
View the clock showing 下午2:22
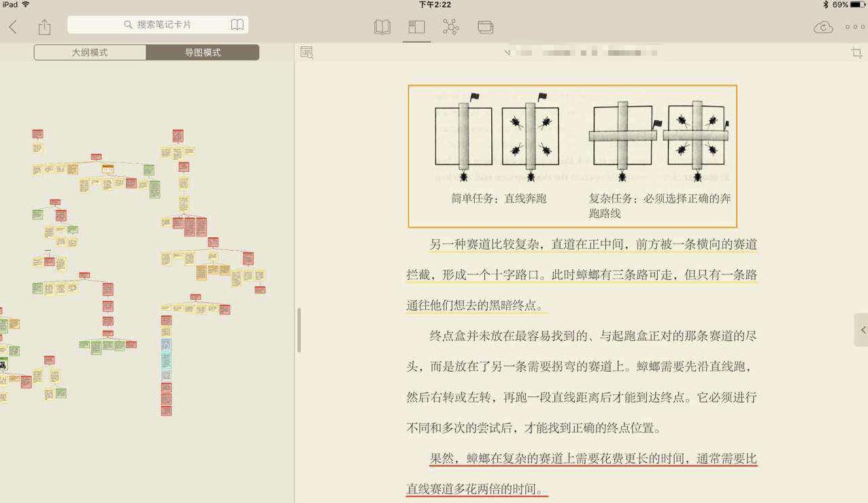coord(433,5)
